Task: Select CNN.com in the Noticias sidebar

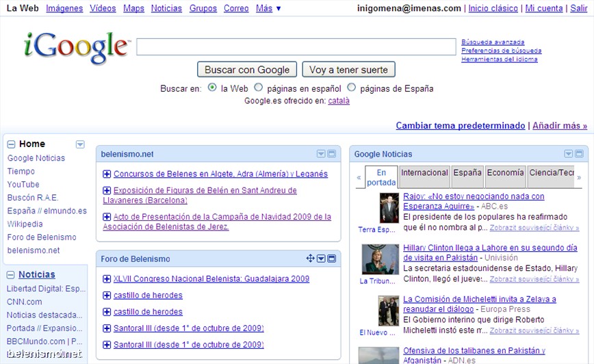Action: pos(24,302)
